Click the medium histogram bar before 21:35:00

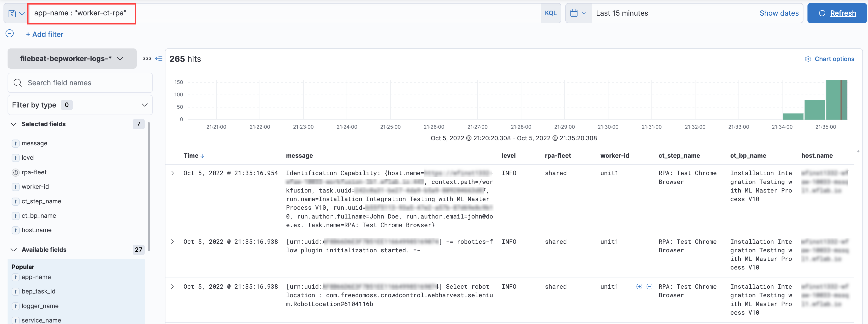pyautogui.click(x=815, y=110)
